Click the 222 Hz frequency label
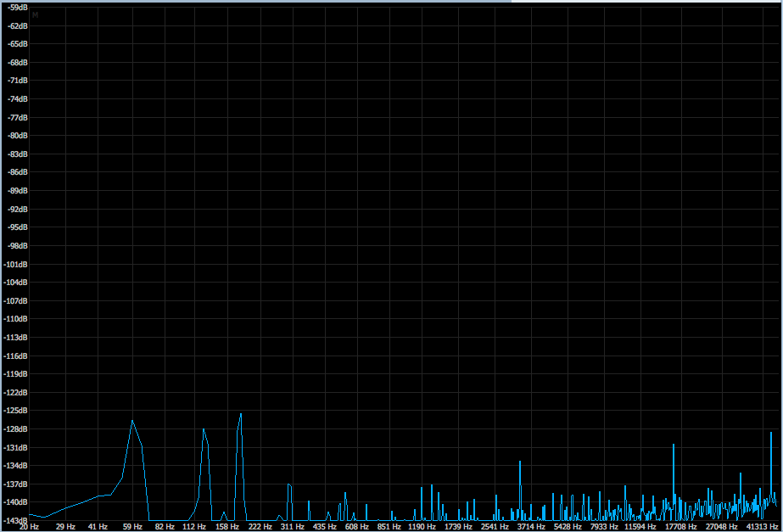Image resolution: width=783 pixels, height=532 pixels. 260,527
